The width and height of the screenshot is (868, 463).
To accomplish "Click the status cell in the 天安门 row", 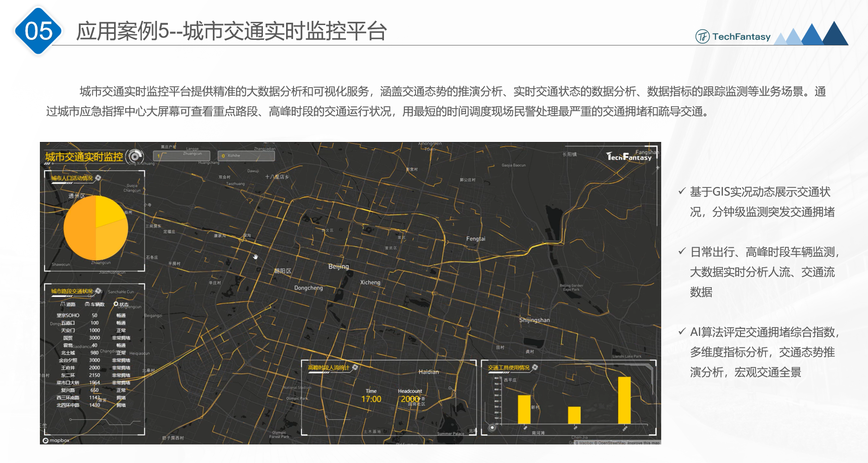I will [x=121, y=330].
